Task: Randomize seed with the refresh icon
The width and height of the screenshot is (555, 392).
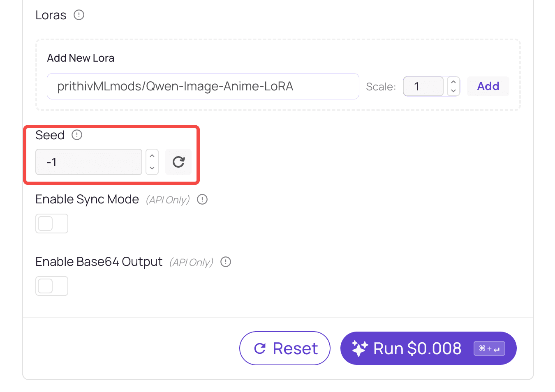Action: pyautogui.click(x=178, y=162)
